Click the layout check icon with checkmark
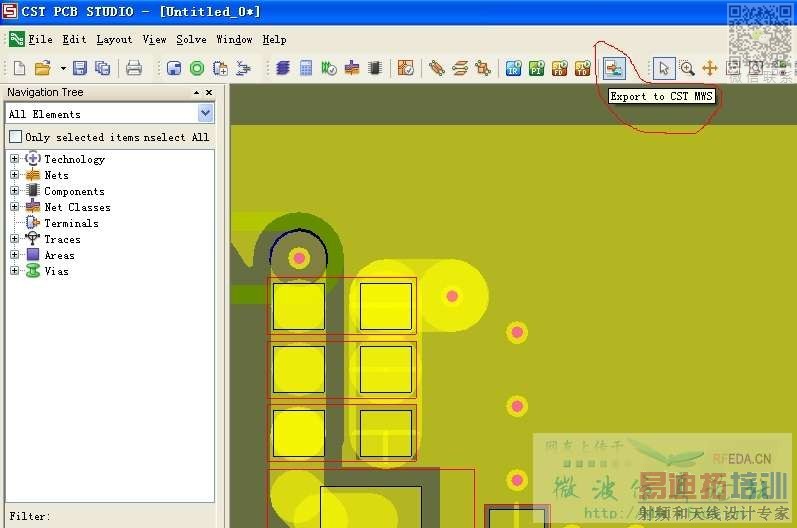Screen dimensions: 797x528 pos(406,68)
